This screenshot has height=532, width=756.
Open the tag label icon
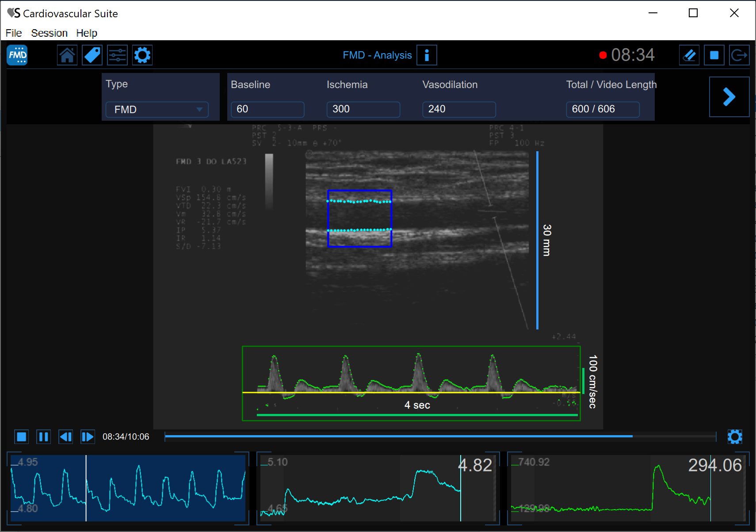[x=92, y=55]
